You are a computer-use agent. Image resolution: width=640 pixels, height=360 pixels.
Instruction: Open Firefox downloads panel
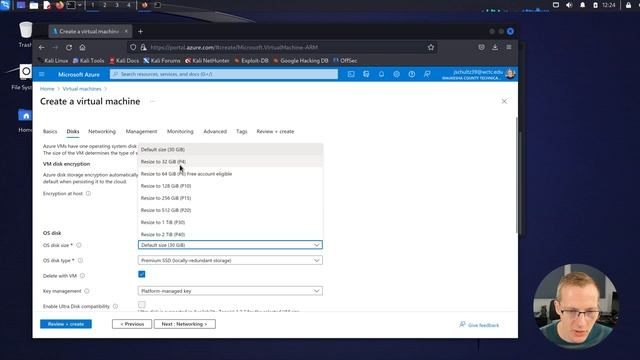pyautogui.click(x=495, y=47)
